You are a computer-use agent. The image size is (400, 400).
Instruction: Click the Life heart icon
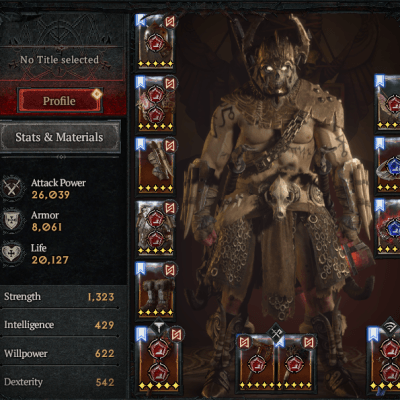[x=12, y=253]
